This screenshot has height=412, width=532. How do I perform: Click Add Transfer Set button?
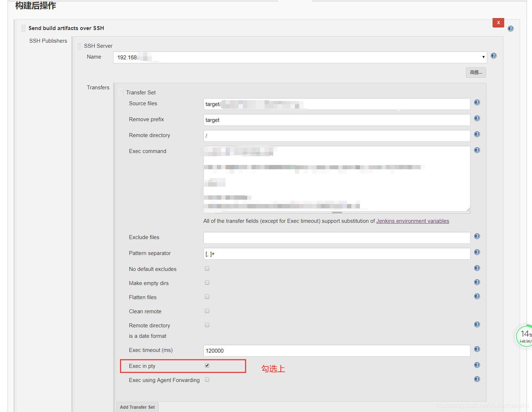(137, 407)
